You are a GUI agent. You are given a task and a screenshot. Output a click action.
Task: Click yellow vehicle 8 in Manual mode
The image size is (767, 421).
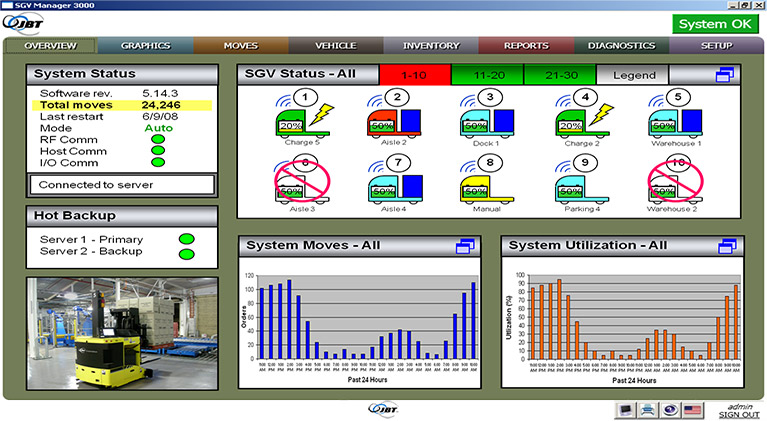click(x=485, y=185)
